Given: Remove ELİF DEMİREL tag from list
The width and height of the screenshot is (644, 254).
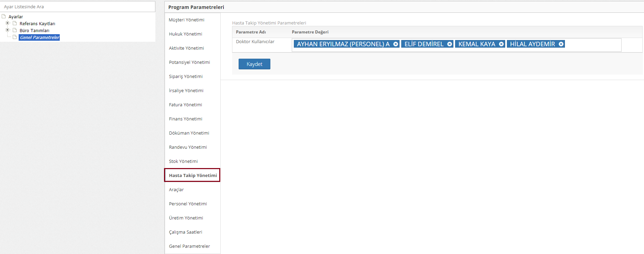Looking at the screenshot, I should point(450,44).
